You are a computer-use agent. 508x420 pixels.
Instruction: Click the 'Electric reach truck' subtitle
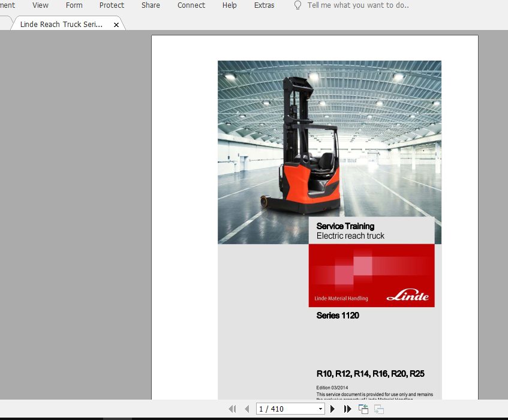pos(350,236)
